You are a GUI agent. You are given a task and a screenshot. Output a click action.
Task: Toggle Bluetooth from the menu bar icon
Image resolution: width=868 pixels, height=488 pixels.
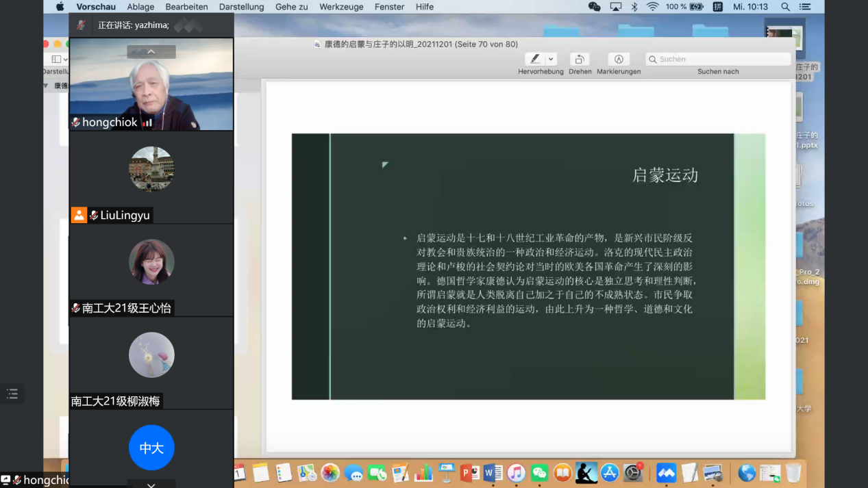point(634,7)
